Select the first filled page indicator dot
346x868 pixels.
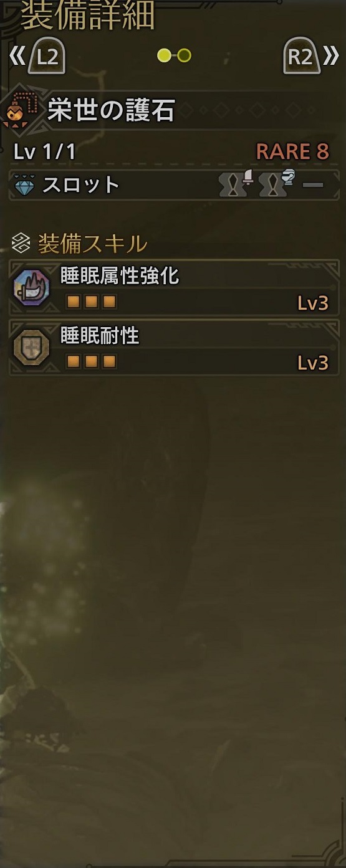pos(164,56)
